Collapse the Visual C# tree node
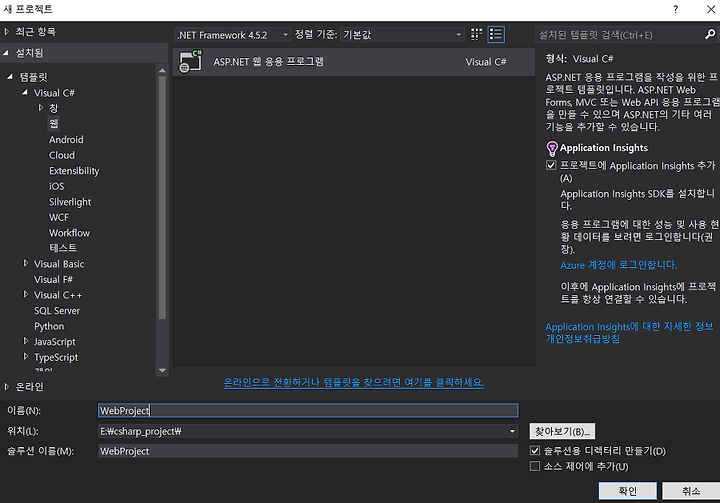The height and width of the screenshot is (503, 720). click(x=25, y=92)
